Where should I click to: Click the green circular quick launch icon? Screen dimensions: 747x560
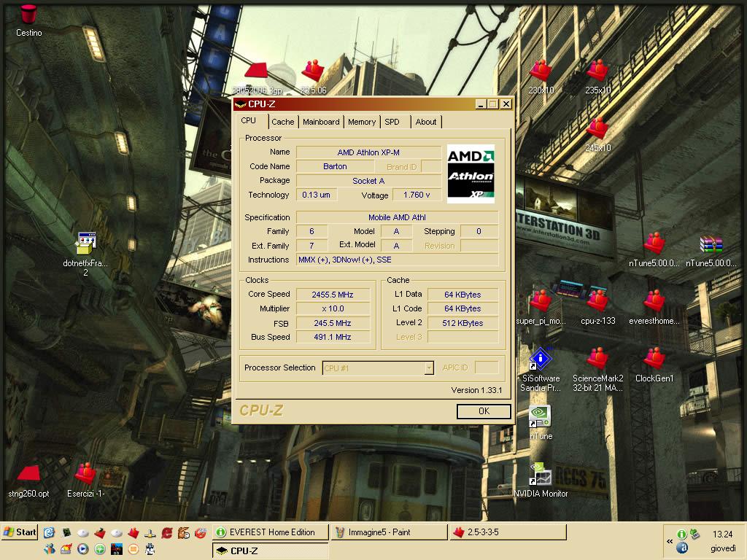[x=99, y=549]
